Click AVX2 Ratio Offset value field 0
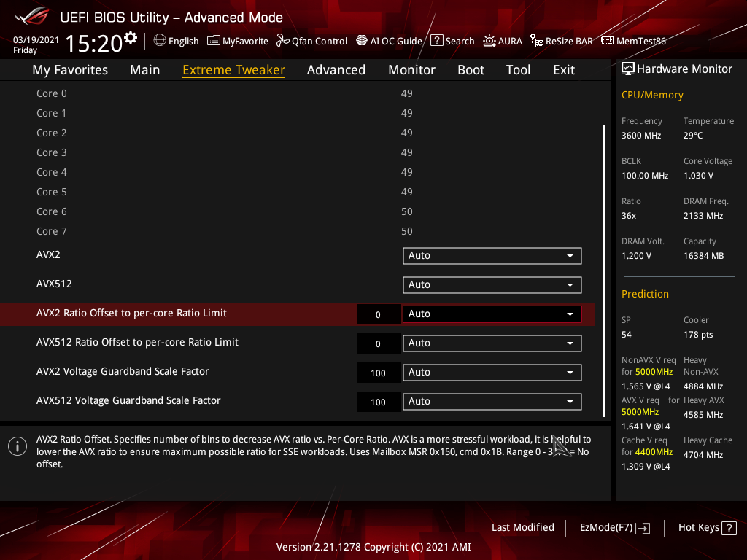The width and height of the screenshot is (747, 560). pyautogui.click(x=379, y=315)
